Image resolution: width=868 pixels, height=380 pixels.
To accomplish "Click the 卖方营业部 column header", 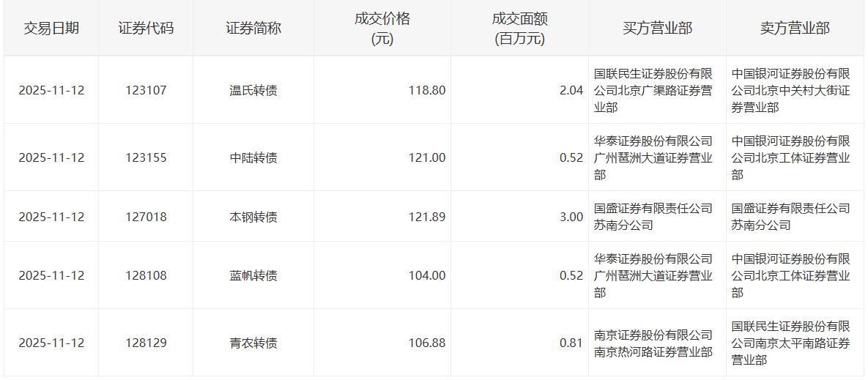I will pyautogui.click(x=795, y=29).
